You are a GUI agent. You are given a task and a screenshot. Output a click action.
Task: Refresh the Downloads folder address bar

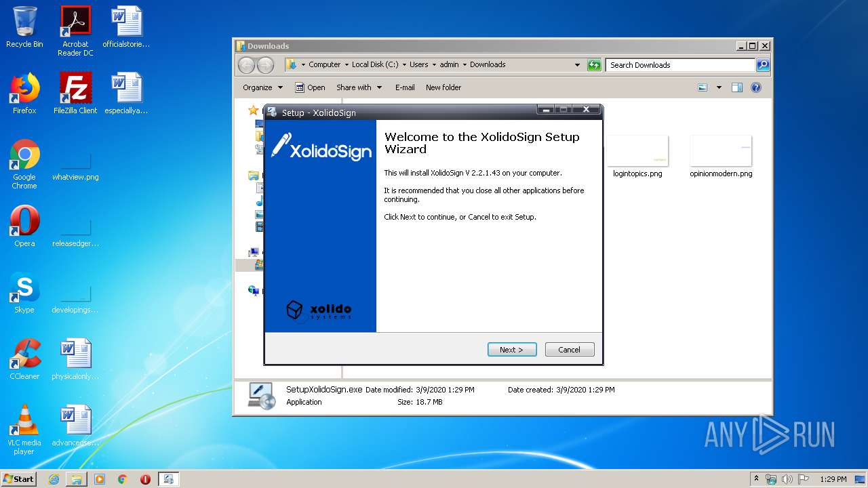pyautogui.click(x=594, y=65)
